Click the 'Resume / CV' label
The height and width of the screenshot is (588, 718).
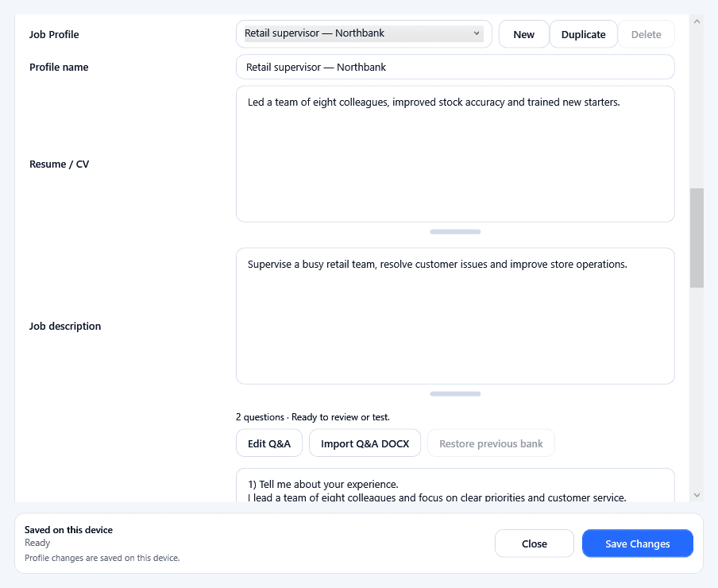pyautogui.click(x=59, y=164)
